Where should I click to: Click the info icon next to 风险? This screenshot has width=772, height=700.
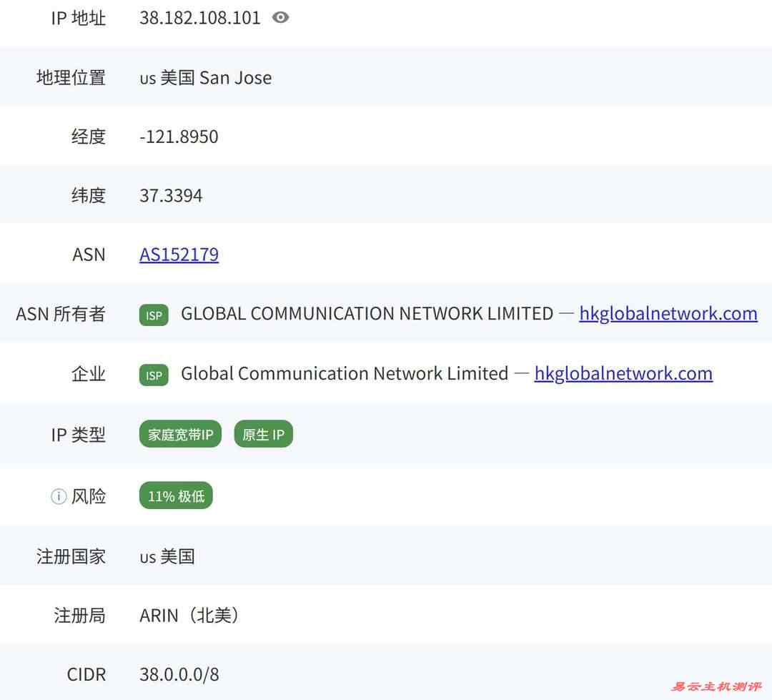coord(57,496)
